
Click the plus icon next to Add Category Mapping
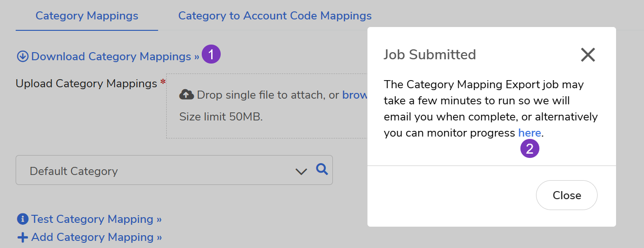point(22,237)
